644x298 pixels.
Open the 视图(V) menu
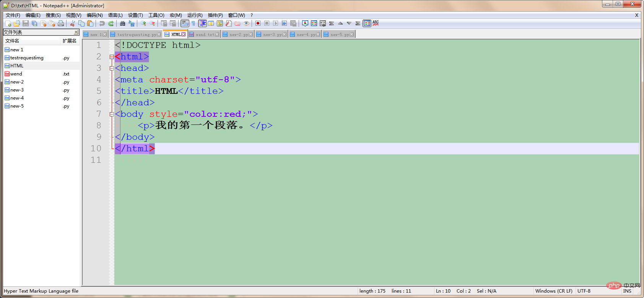pos(73,15)
